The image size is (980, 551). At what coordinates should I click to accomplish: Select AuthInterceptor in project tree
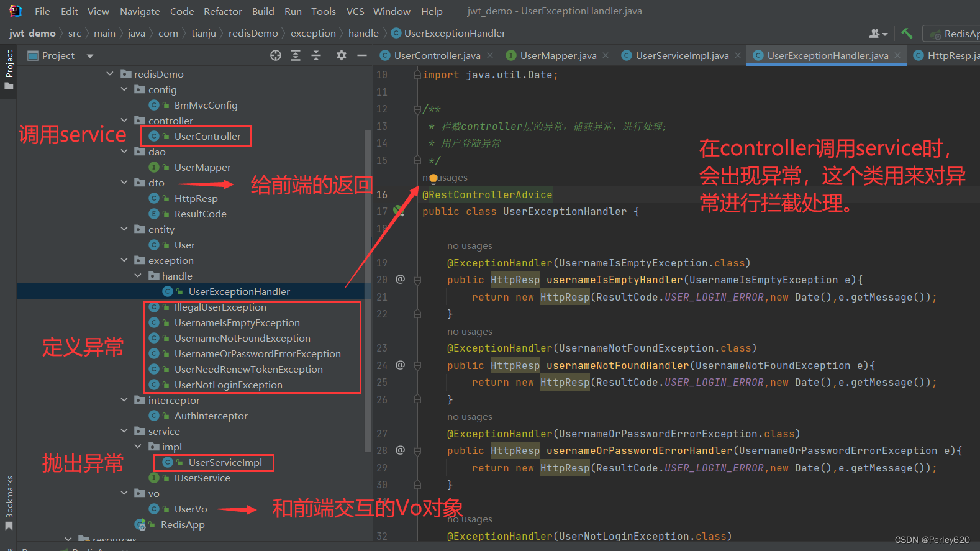[211, 416]
